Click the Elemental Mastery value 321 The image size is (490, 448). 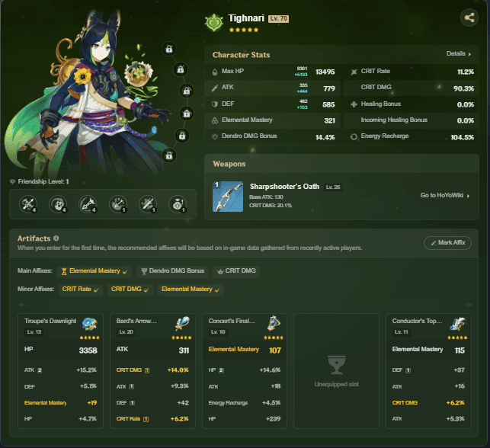329,120
